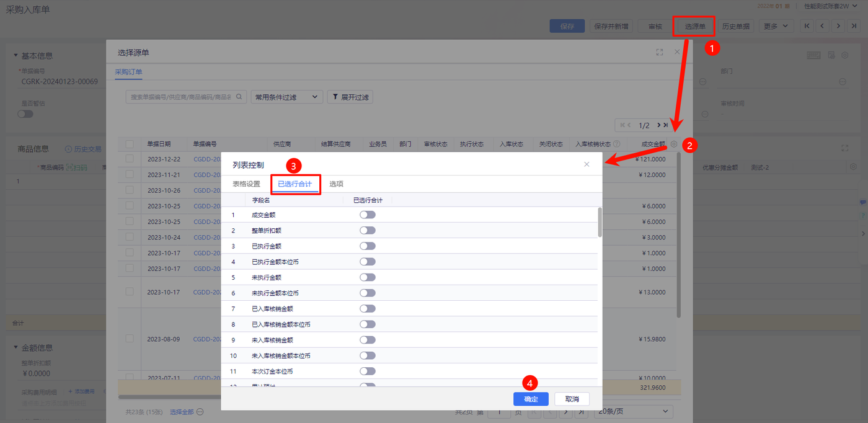Click the help icon beside 入库核销状态 header
The width and height of the screenshot is (868, 423).
tap(616, 144)
